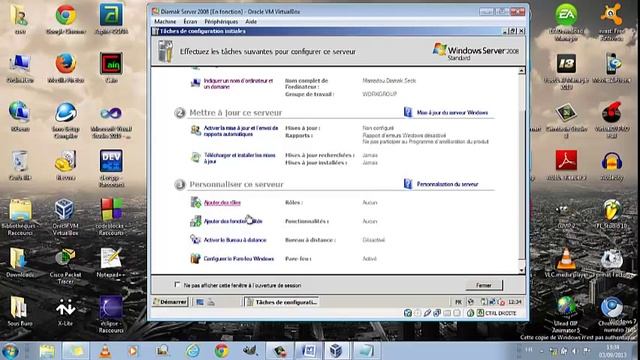
Task: Open 'Personnalisation du serveur' help link
Action: (447, 184)
